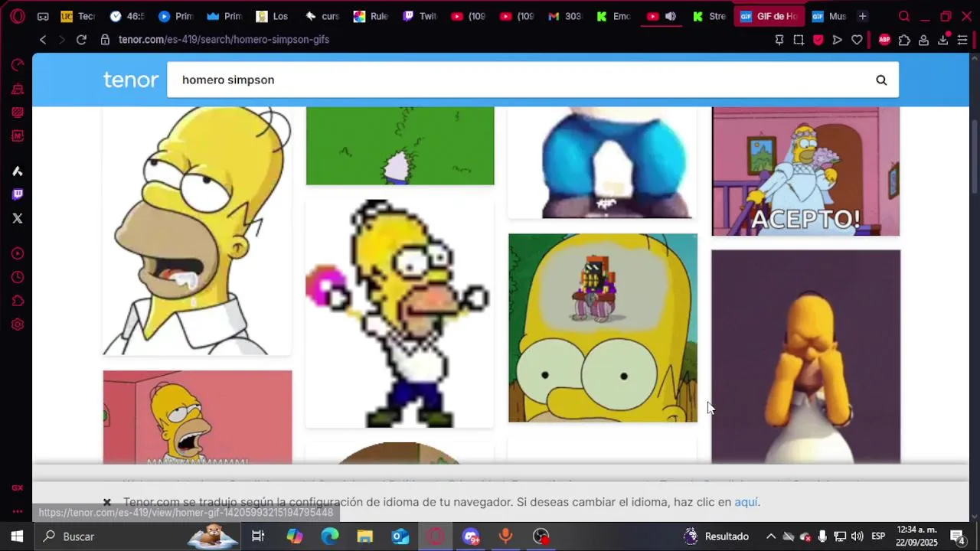This screenshot has width=980, height=551.
Task: Click the ESP language indicator
Action: pyautogui.click(x=878, y=536)
